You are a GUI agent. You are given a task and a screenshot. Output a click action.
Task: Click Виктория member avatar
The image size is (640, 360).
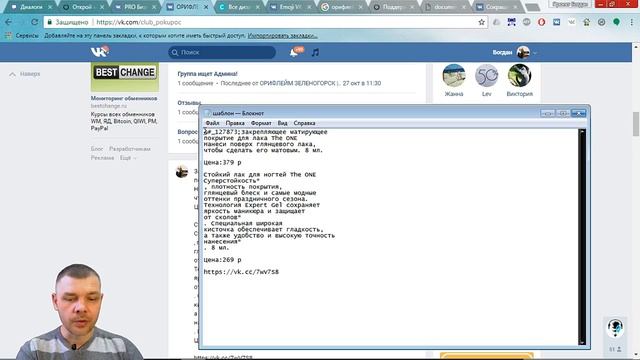point(519,76)
